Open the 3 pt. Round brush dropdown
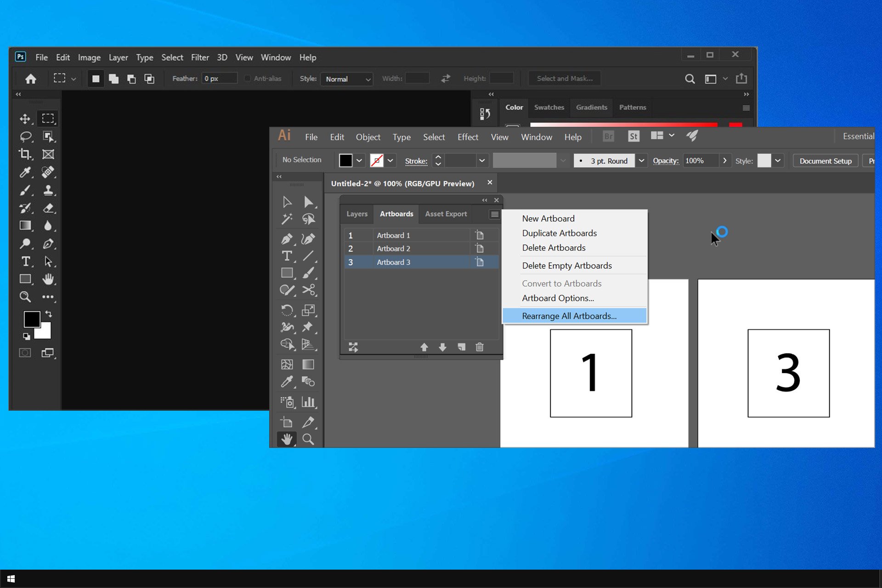Image resolution: width=882 pixels, height=588 pixels. click(x=641, y=160)
